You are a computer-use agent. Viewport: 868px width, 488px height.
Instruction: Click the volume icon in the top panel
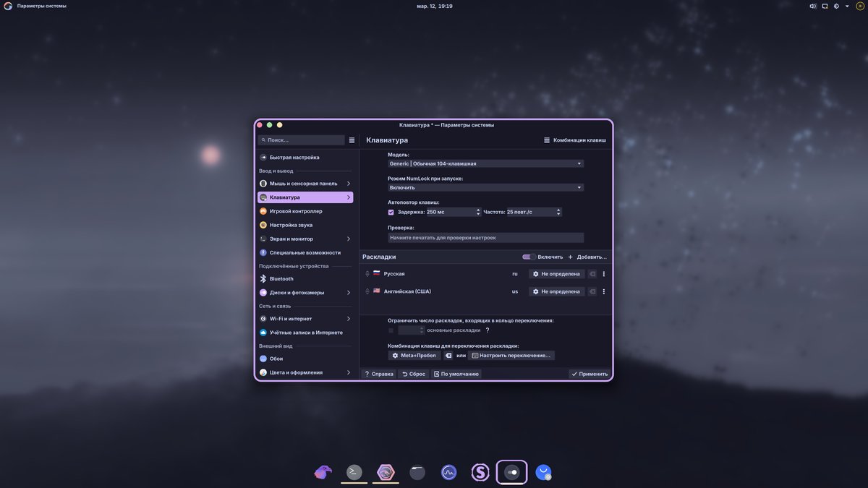coord(813,6)
